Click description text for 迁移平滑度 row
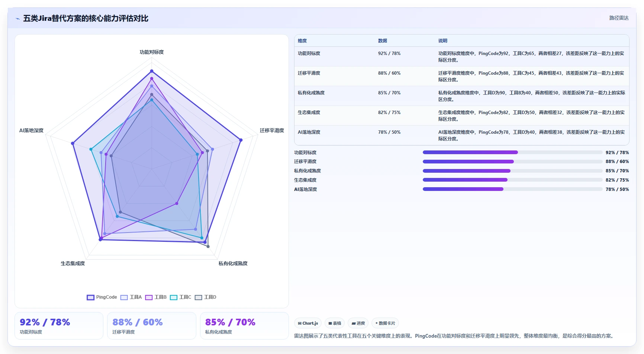The height and width of the screenshot is (354, 644). [x=531, y=77]
